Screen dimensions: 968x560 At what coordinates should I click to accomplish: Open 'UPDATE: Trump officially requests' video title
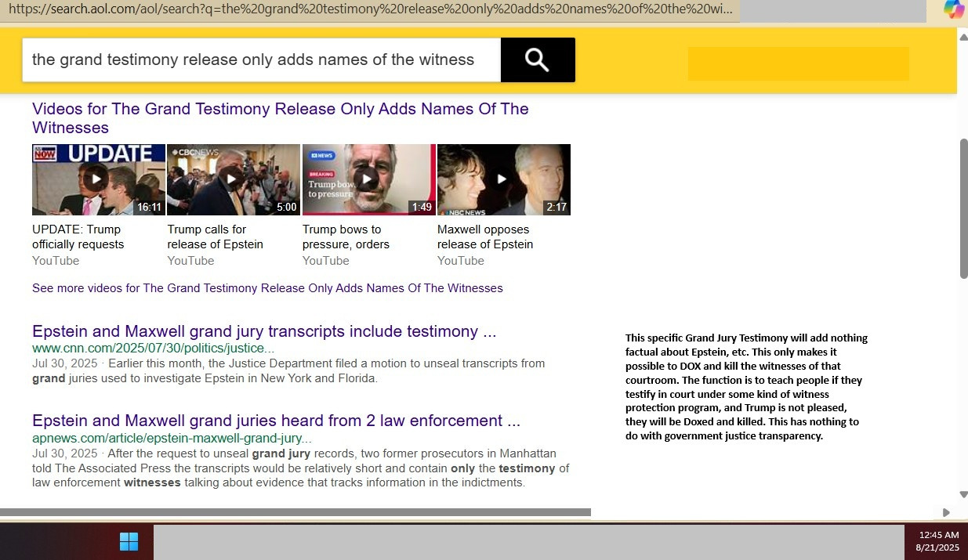tap(78, 237)
